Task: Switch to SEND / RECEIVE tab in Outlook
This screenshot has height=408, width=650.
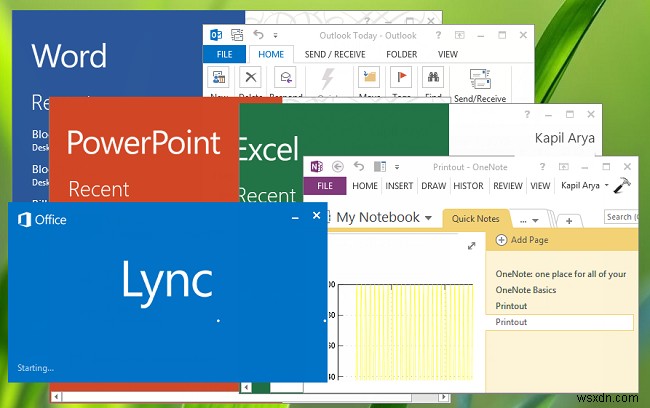Action: pyautogui.click(x=335, y=54)
